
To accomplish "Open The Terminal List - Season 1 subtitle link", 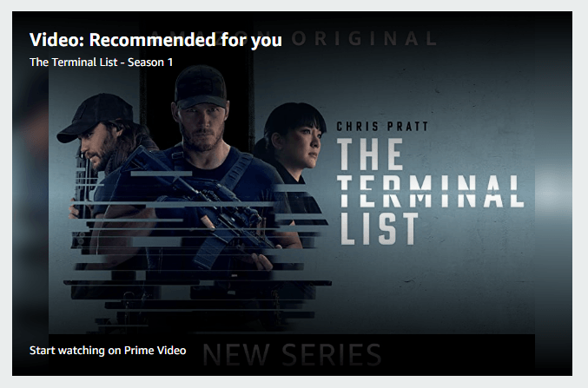I will click(x=101, y=62).
